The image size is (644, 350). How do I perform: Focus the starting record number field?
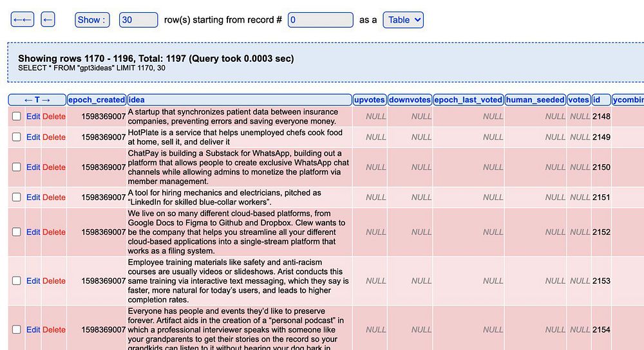pos(320,20)
